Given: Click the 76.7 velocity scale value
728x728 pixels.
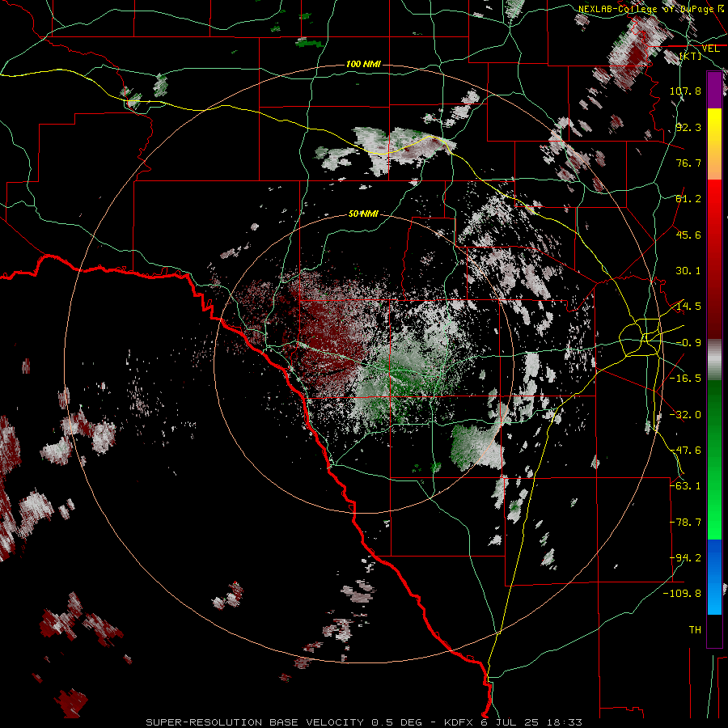Looking at the screenshot, I should tap(688, 163).
